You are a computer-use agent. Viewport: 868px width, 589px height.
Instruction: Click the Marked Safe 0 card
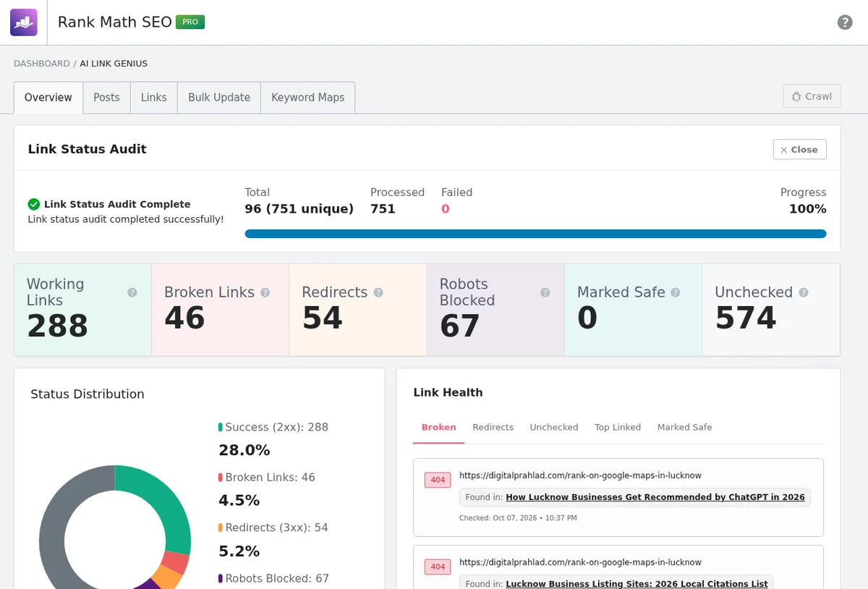click(634, 310)
